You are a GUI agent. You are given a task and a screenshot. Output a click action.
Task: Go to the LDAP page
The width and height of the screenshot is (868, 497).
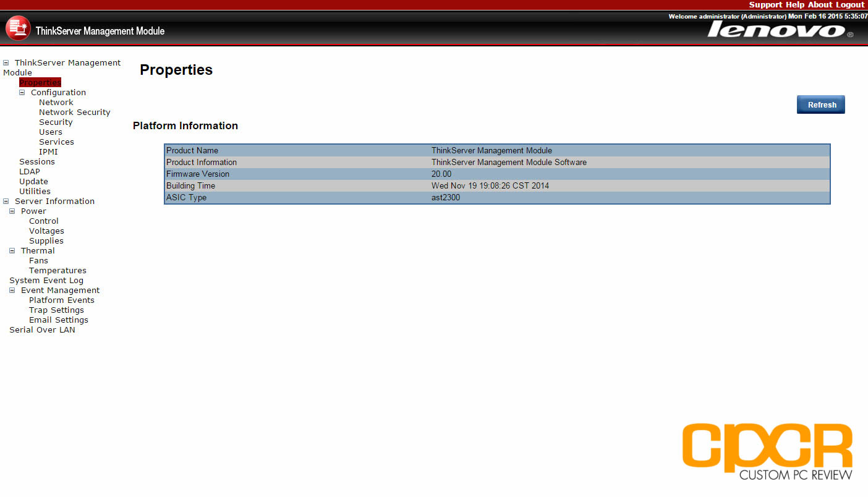click(x=30, y=172)
